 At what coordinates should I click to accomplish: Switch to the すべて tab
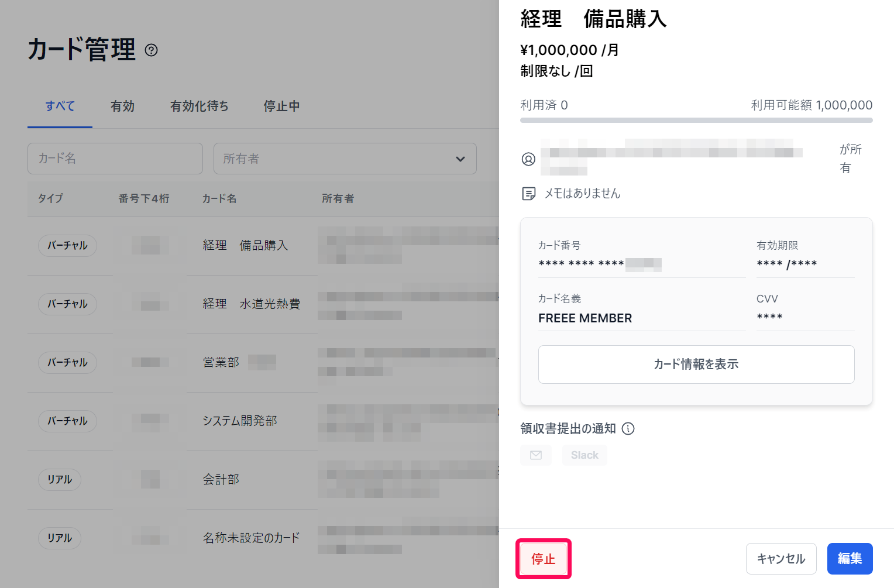(60, 106)
